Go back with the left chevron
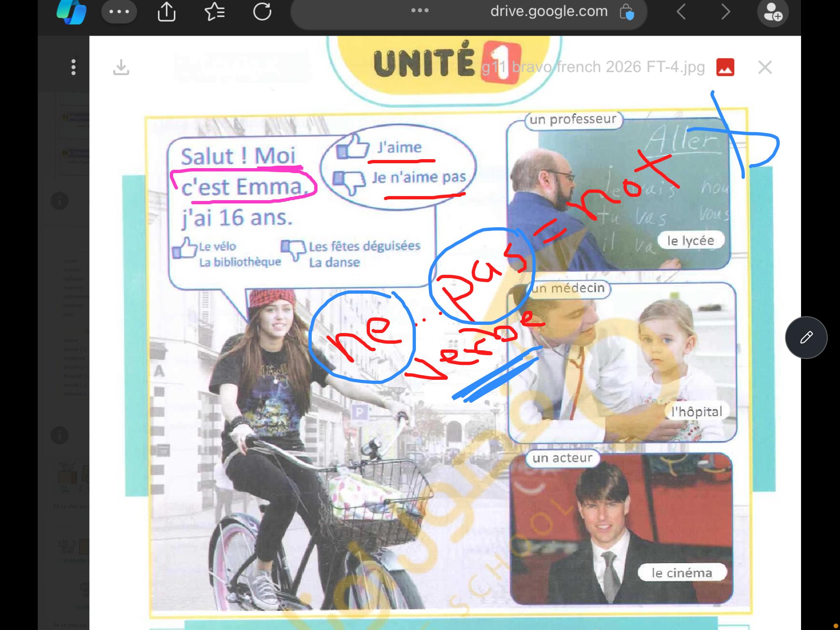Screen dimensions: 840x630 pos(681,12)
